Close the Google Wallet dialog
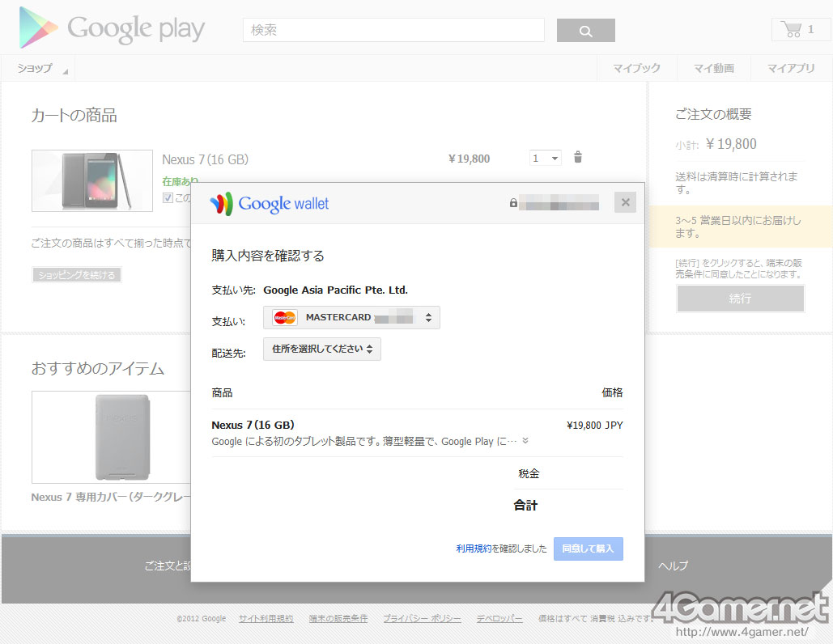 [625, 202]
